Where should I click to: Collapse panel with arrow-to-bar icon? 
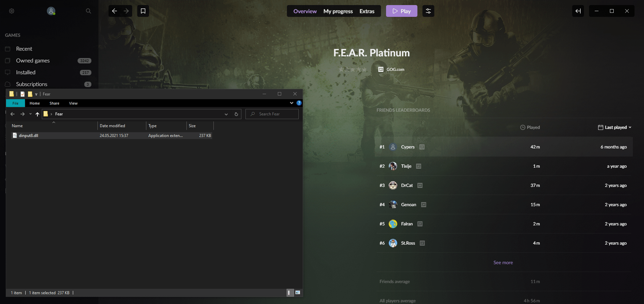click(x=578, y=11)
